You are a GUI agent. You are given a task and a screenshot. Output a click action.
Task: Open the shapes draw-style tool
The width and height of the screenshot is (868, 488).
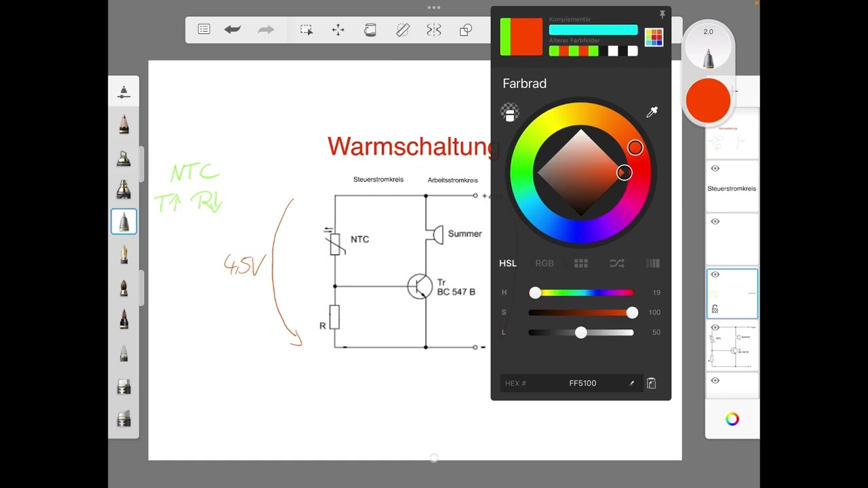[x=466, y=30]
